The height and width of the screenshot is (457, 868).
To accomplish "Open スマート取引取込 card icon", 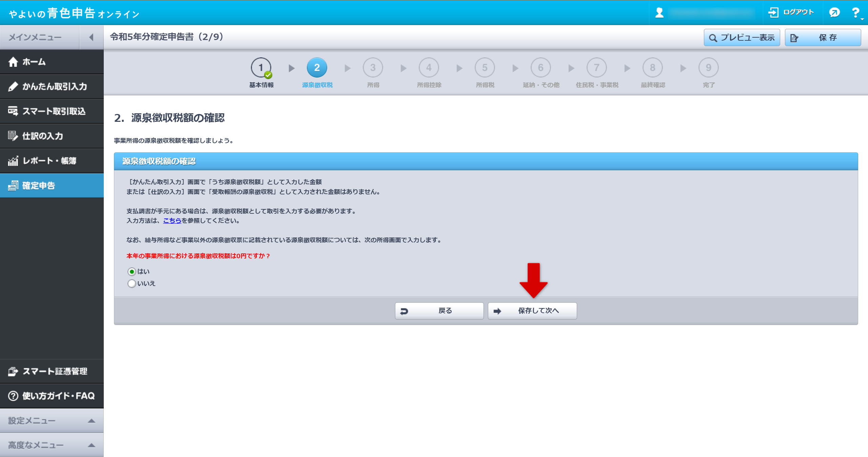I will 13,111.
